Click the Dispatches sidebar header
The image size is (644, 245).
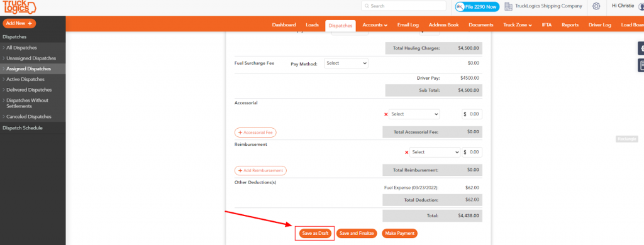15,37
